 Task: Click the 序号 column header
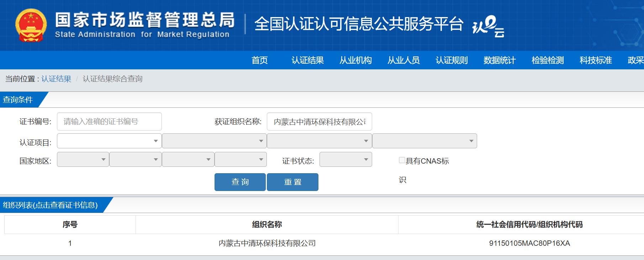click(x=70, y=224)
